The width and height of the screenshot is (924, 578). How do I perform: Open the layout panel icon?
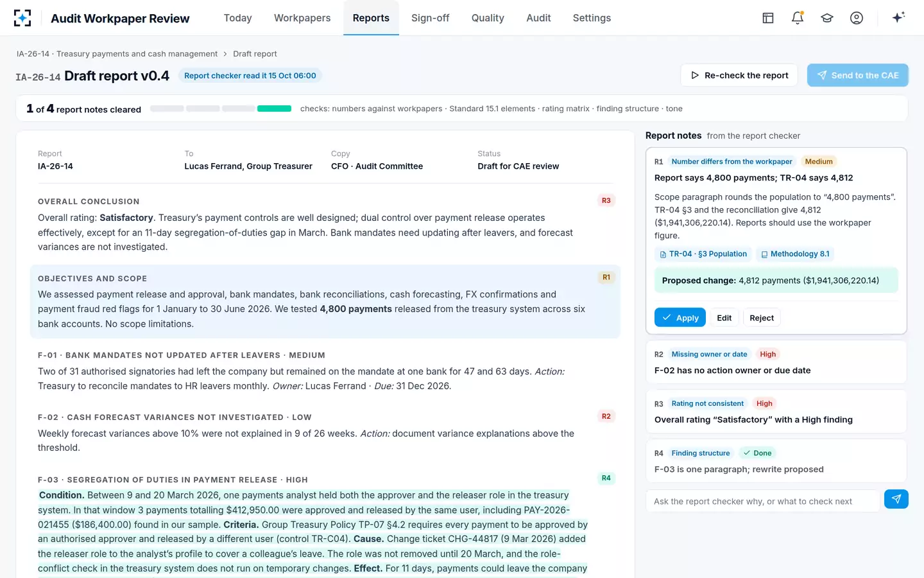coord(768,18)
